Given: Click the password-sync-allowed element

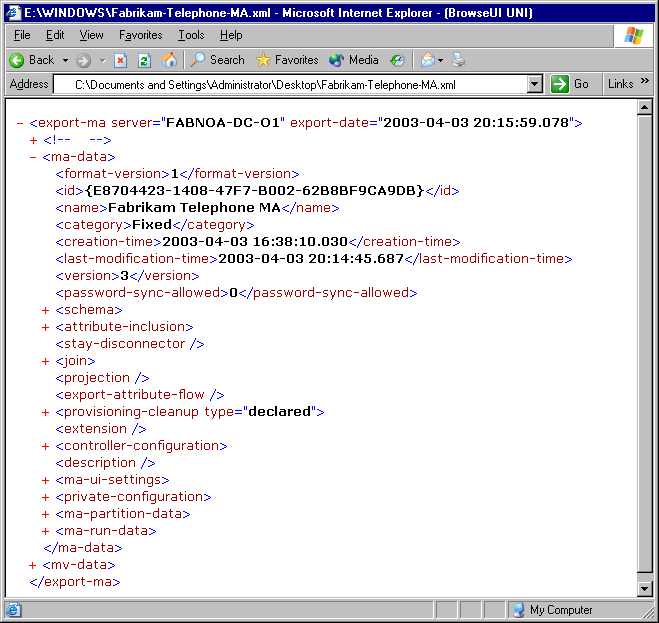Looking at the screenshot, I should click(236, 293).
